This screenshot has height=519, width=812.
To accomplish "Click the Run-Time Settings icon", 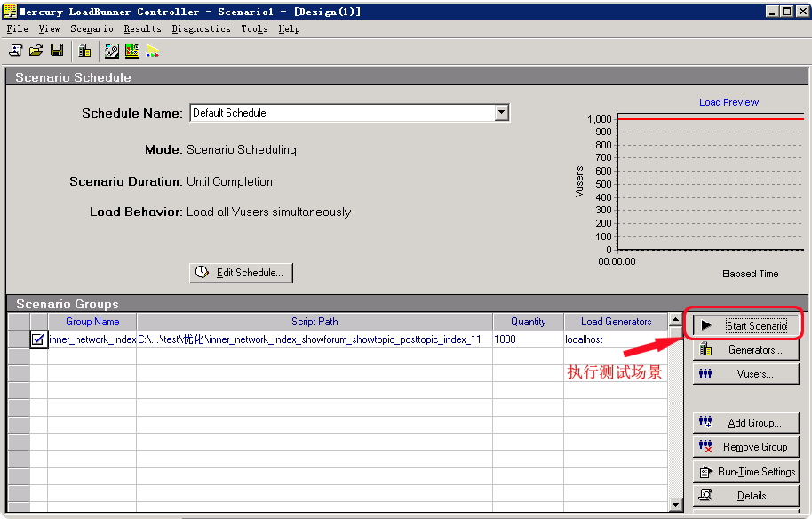I will click(x=705, y=471).
